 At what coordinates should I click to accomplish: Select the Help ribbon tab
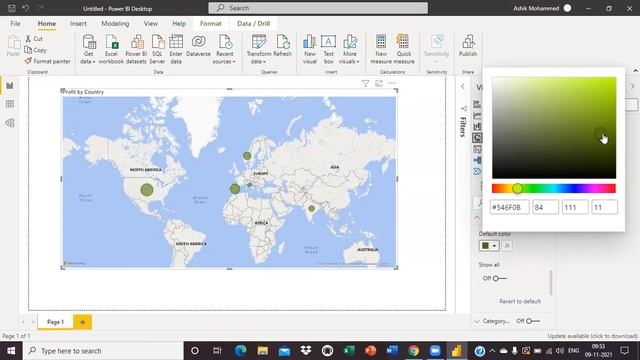pos(179,24)
